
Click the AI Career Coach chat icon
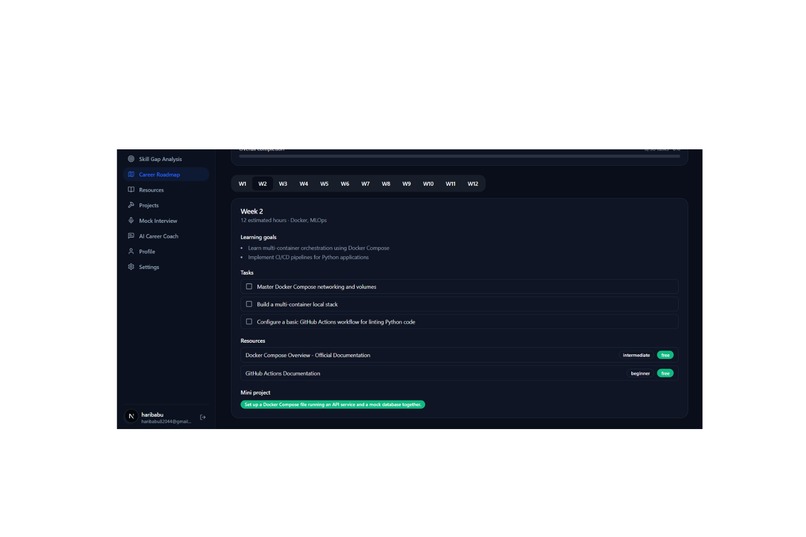coord(131,236)
